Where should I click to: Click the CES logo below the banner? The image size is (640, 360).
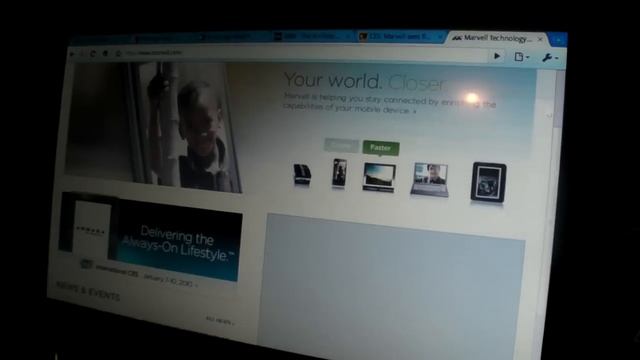86,264
